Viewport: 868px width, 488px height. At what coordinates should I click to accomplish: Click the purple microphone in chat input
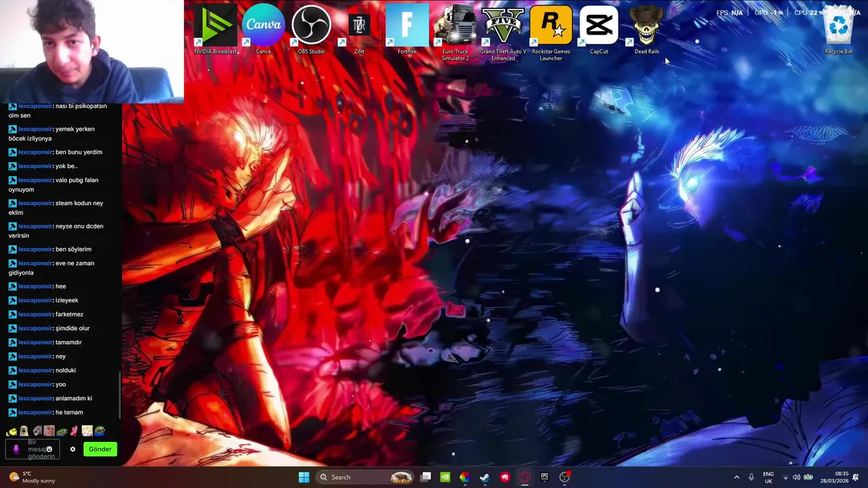(x=16, y=449)
